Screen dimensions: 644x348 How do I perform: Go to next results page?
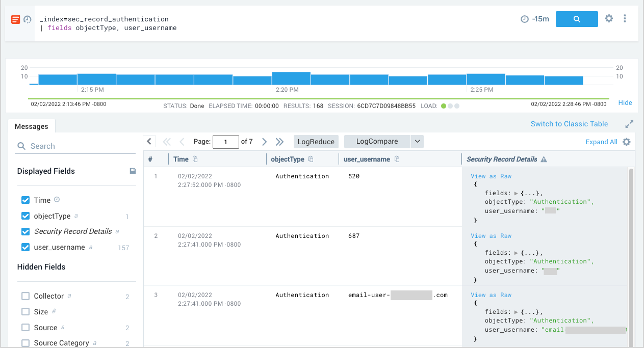click(264, 142)
